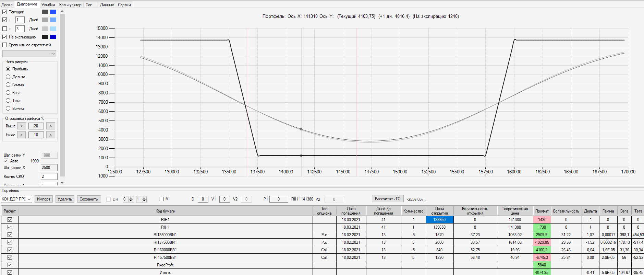This screenshot has width=644, height=275.
Task: Switch to the Калькулятор tab
Action: pyautogui.click(x=70, y=5)
